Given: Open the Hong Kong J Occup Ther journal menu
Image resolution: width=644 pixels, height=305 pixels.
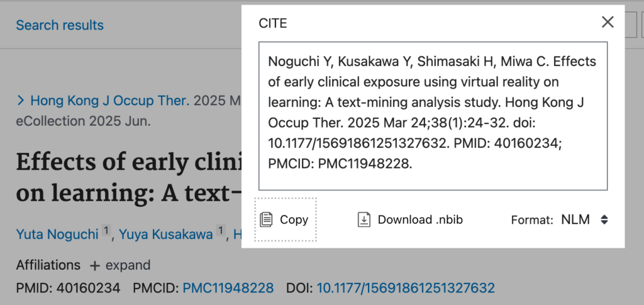Looking at the screenshot, I should 110,100.
